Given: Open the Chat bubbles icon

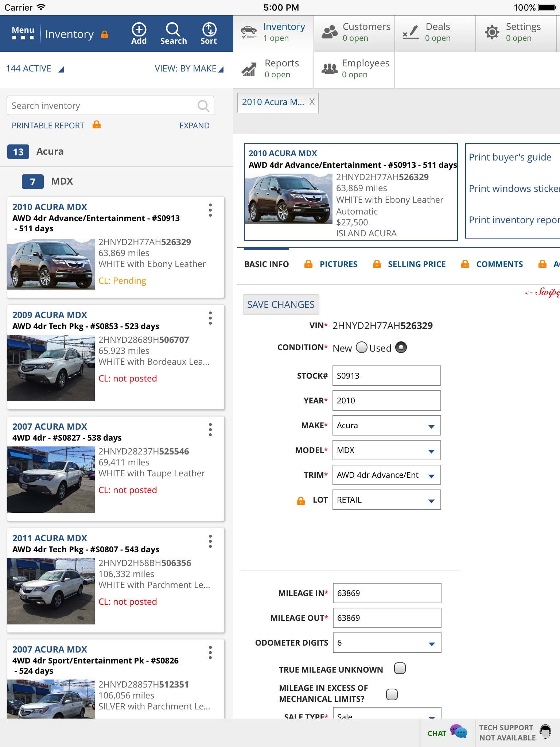Looking at the screenshot, I should point(459,732).
